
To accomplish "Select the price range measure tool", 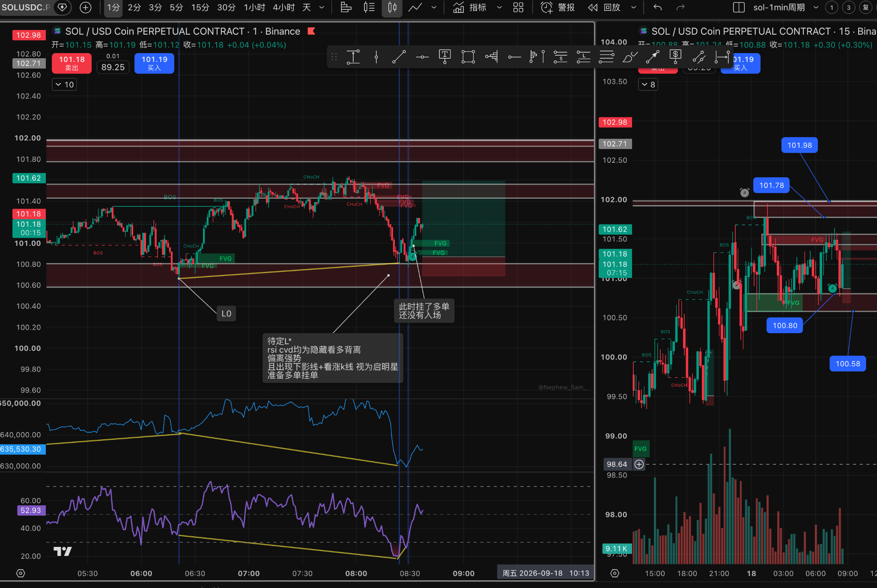I will point(353,57).
